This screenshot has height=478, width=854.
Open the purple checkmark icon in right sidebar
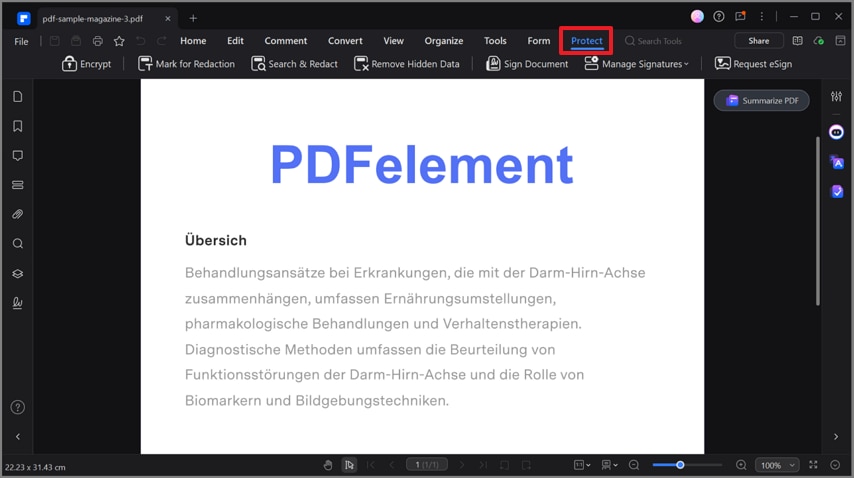(x=837, y=191)
